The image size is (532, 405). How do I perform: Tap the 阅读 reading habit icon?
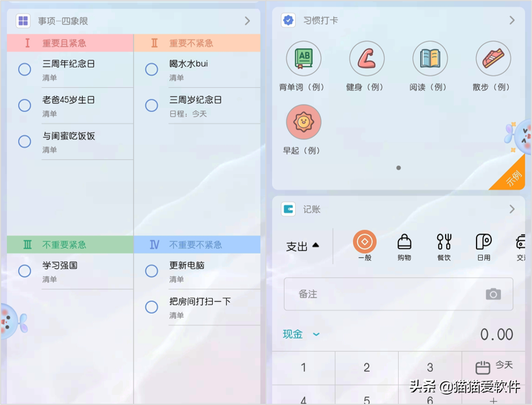tap(430, 59)
